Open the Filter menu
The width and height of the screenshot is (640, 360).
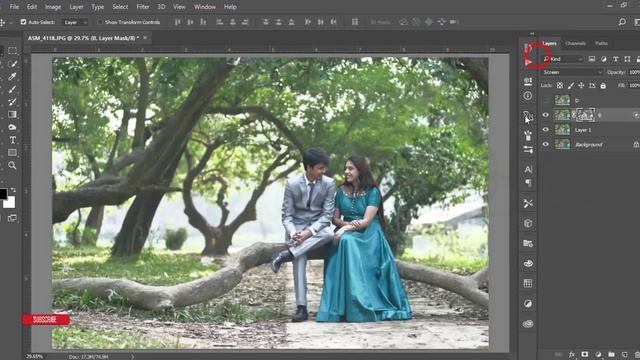pyautogui.click(x=143, y=7)
